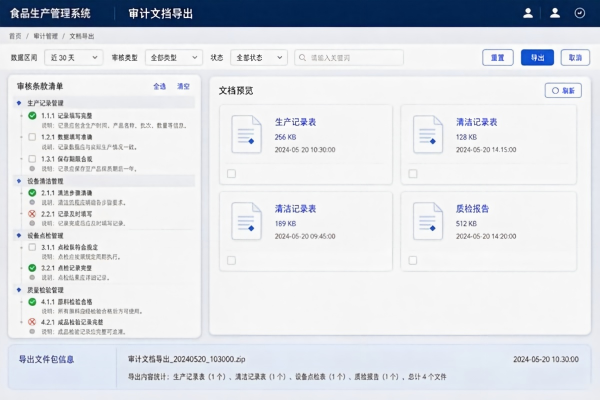Click the document icon of the 质检报告 card
600x400 pixels.
(428, 221)
